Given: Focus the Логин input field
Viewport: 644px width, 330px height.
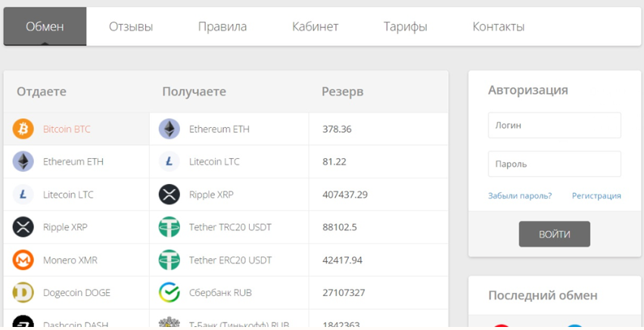Looking at the screenshot, I should click(554, 126).
